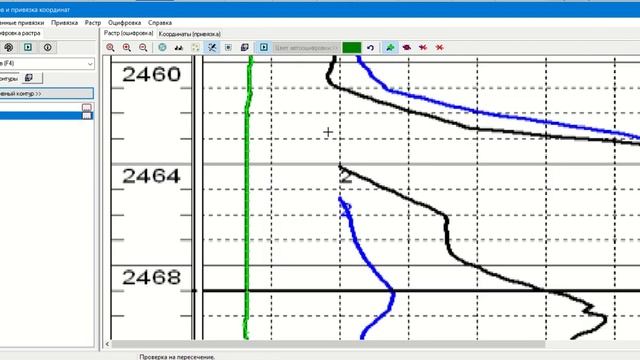Switch to the Координаты (привязка) tab
Viewport: 640px width, 360px height.
click(x=190, y=34)
